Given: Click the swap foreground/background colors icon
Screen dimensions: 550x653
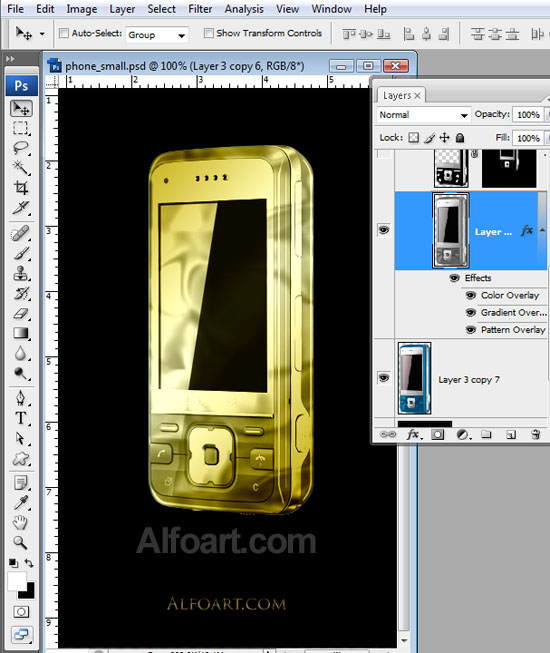Looking at the screenshot, I should 29,563.
